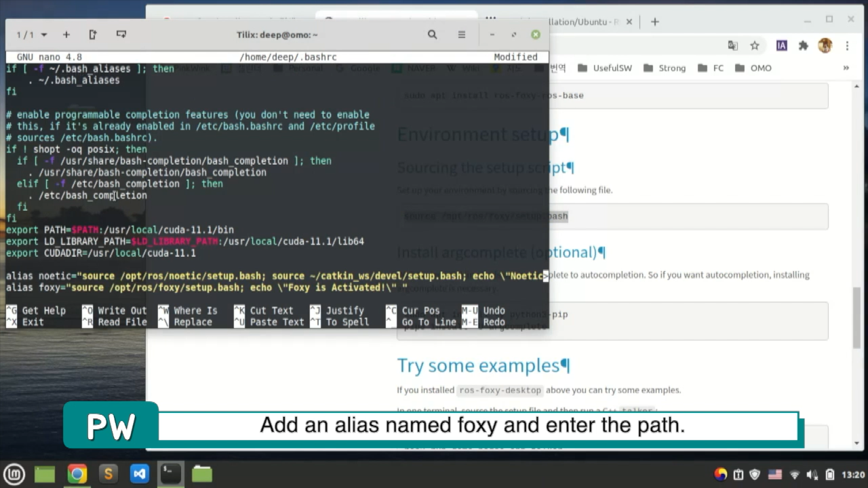Close the Installation/Ubuntu Chrome tab
Screen dimensions: 868x488
[x=629, y=22]
